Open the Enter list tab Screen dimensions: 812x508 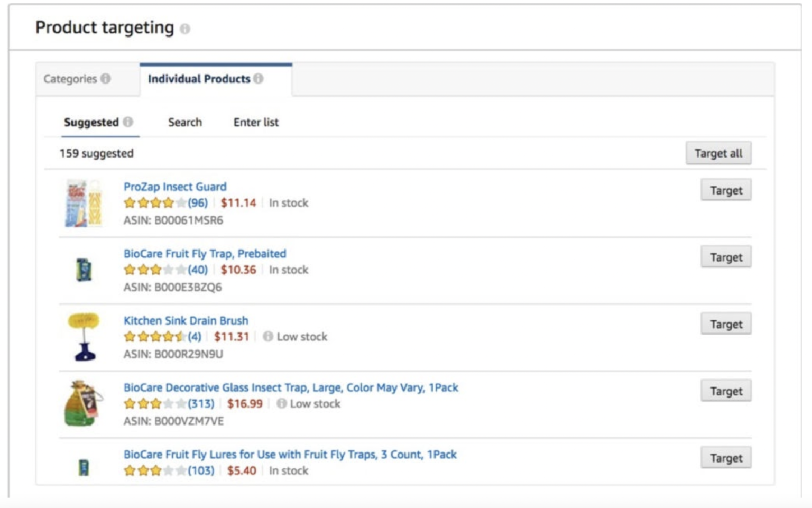pos(255,122)
